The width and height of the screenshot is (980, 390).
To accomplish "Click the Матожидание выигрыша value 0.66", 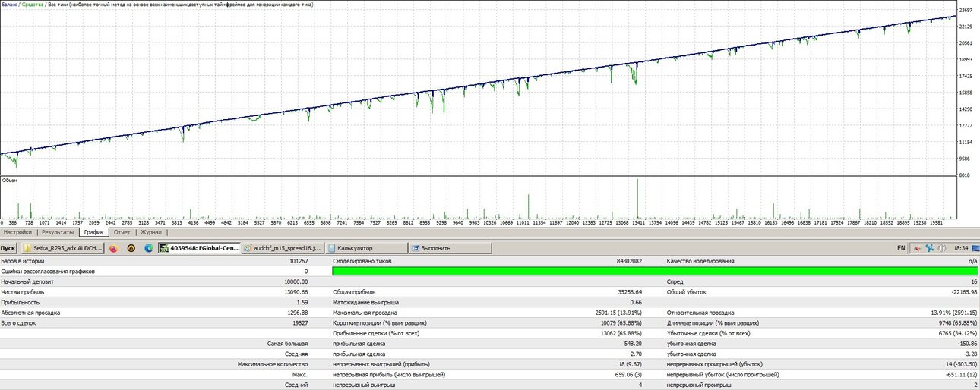I will tap(637, 302).
